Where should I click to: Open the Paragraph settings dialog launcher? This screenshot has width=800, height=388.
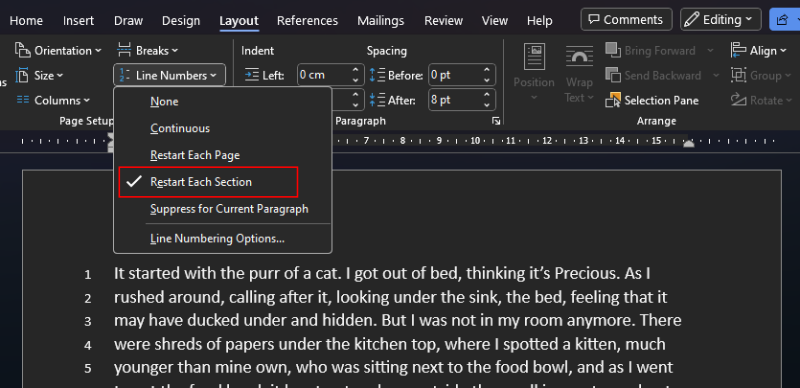[x=496, y=121]
